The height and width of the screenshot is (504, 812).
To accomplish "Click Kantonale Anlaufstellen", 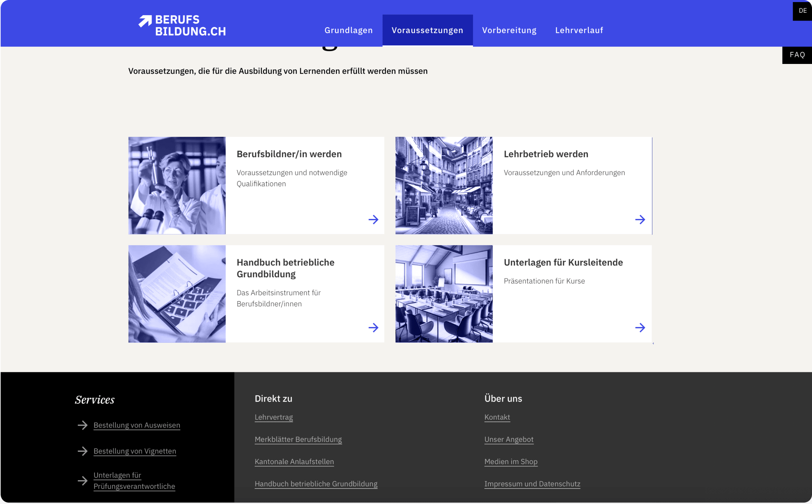I will coord(294,462).
